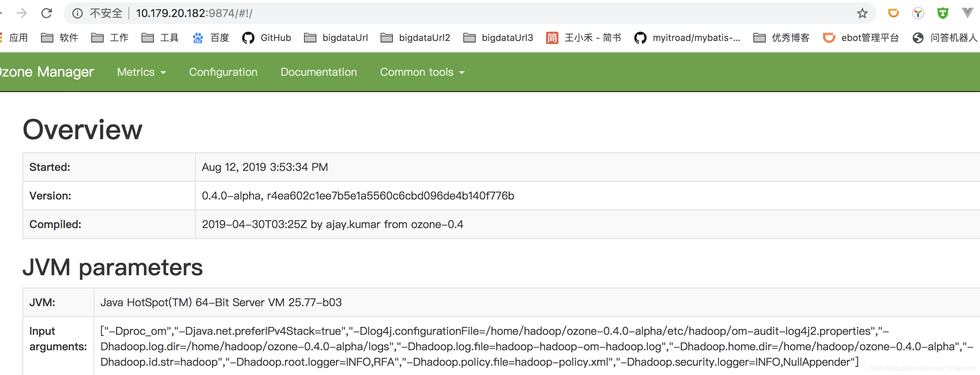Click the Version: label cell
Image resolution: width=980 pixels, height=375 pixels.
[x=109, y=196]
